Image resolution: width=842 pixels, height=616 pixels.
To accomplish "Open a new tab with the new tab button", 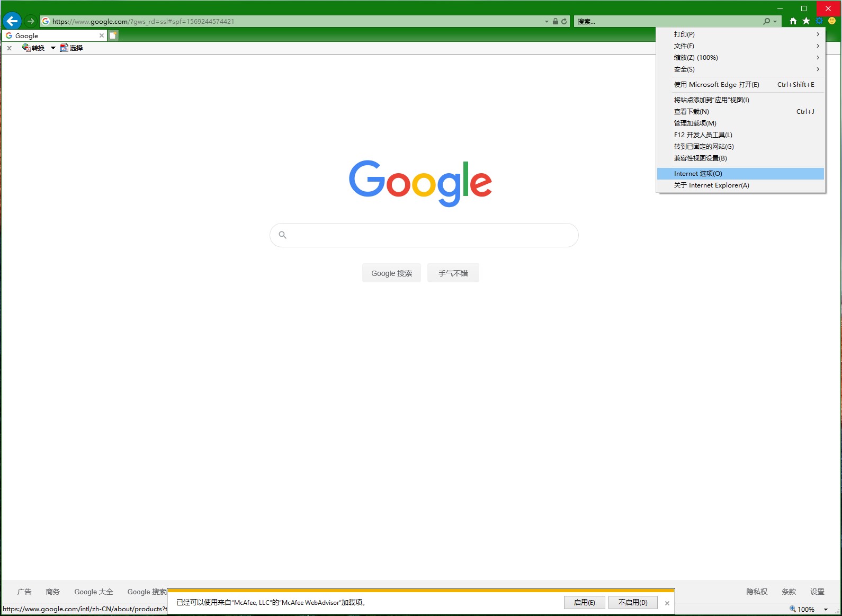I will 113,35.
